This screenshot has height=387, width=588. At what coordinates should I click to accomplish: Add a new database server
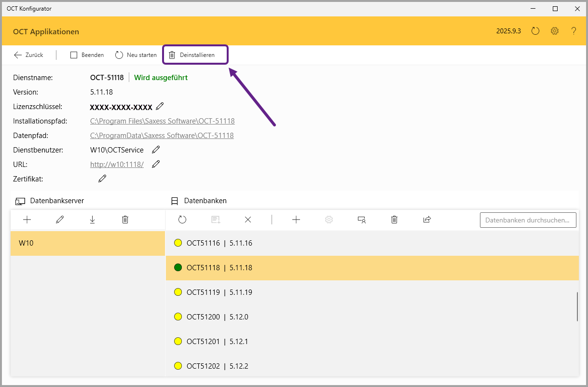27,220
